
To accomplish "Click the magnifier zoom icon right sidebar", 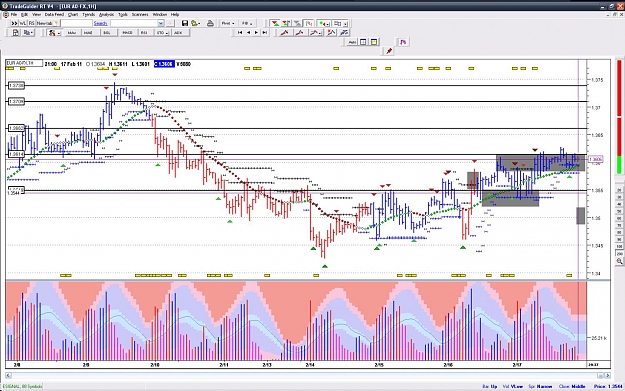I will (619, 261).
